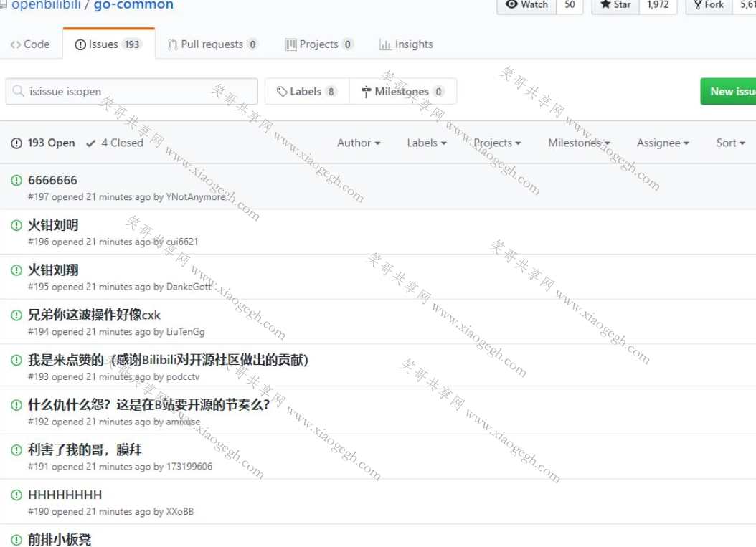756x547 pixels.
Task: Open author cui6621's profile link
Action: click(x=181, y=242)
